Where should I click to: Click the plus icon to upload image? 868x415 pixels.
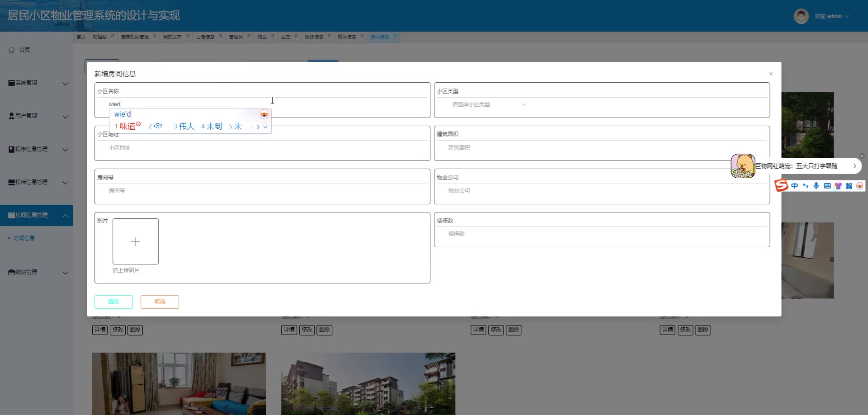pyautogui.click(x=135, y=241)
